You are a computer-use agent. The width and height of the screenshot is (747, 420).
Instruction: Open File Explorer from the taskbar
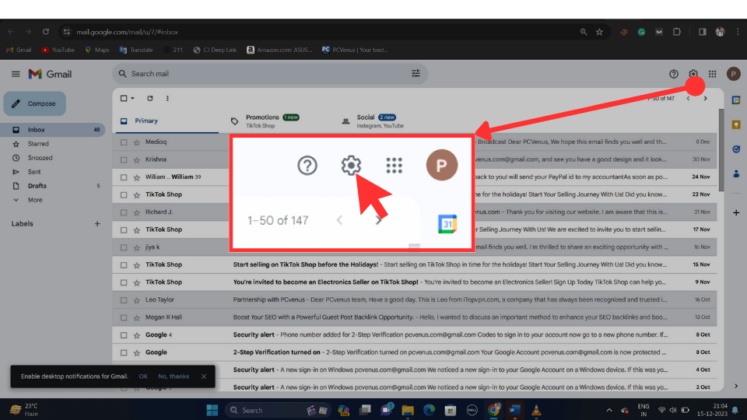click(x=408, y=410)
